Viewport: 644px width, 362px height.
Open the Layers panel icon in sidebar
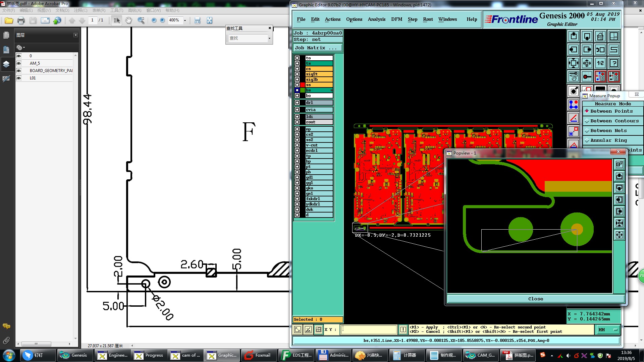click(6, 64)
